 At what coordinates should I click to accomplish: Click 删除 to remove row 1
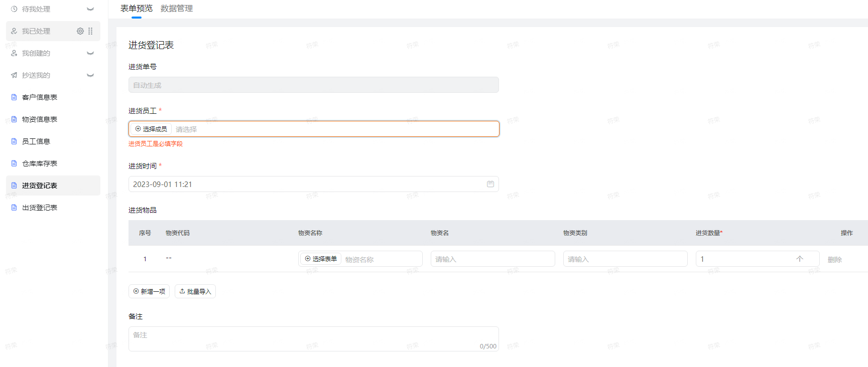(x=835, y=259)
